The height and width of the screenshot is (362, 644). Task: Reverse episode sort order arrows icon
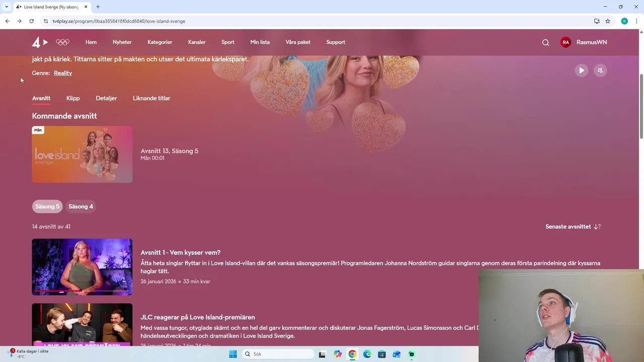pyautogui.click(x=598, y=227)
